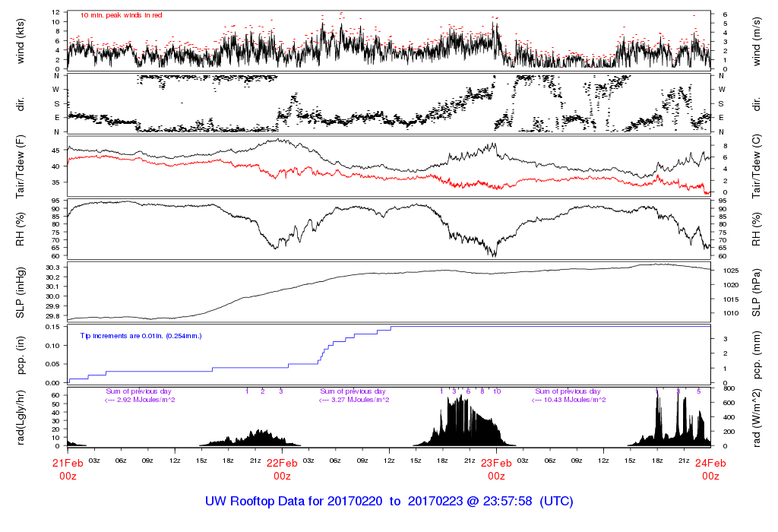Click the 'Tair/Tdew (F)' axis label
This screenshot has height=532, width=778.
21,166
